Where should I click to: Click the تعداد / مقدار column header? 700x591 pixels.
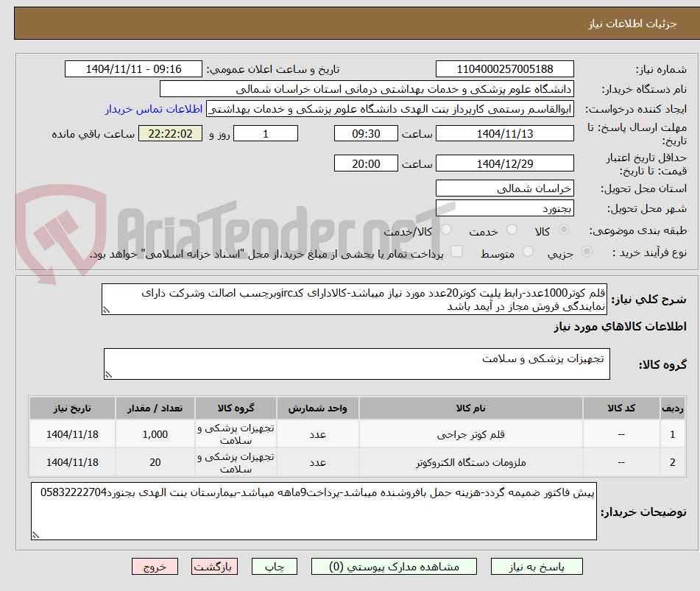coord(155,408)
